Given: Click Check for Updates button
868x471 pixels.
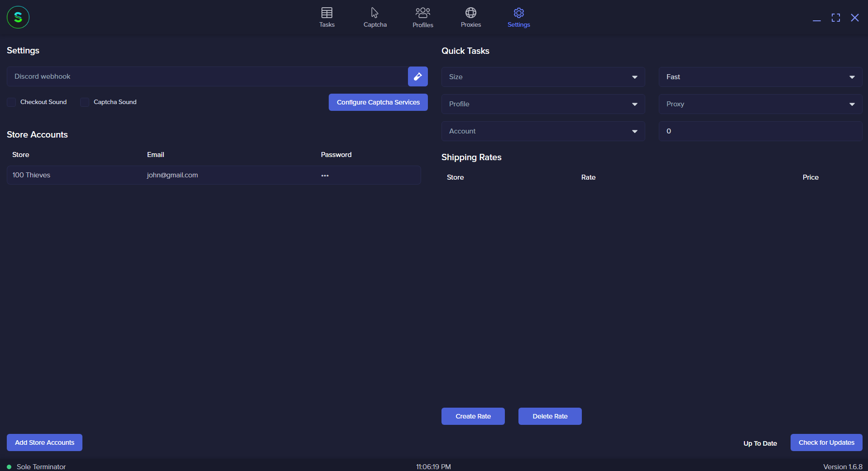Looking at the screenshot, I should point(826,442).
